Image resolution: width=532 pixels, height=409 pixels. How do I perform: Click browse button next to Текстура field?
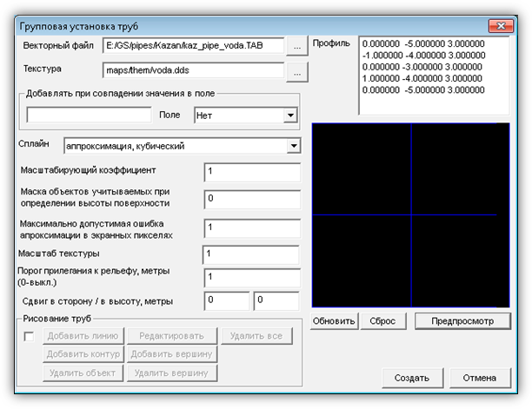(x=297, y=70)
